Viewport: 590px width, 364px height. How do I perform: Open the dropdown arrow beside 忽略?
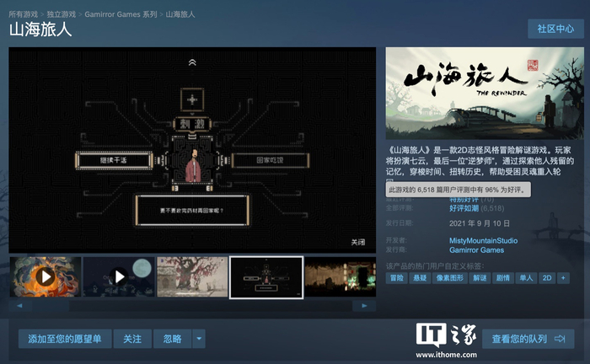pyautogui.click(x=199, y=339)
